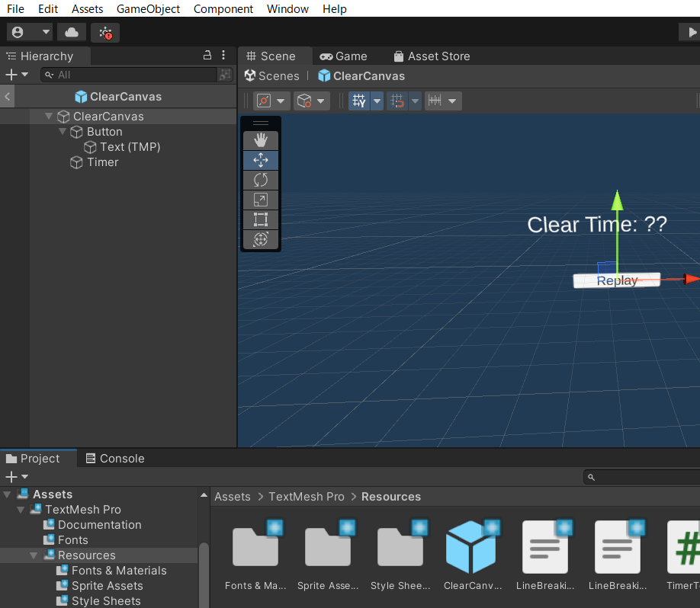
Task: Select the combined Transform tool
Action: [260, 239]
